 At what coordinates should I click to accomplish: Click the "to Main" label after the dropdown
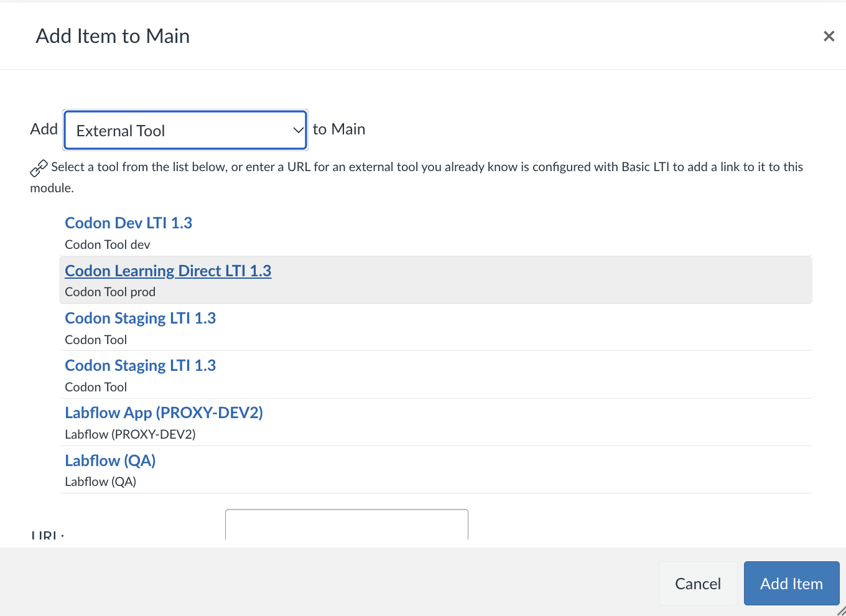(339, 129)
